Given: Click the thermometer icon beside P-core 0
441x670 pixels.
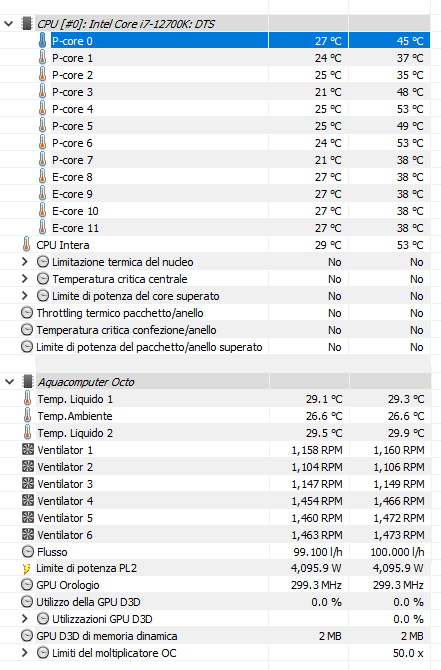Looking at the screenshot, I should [42, 41].
